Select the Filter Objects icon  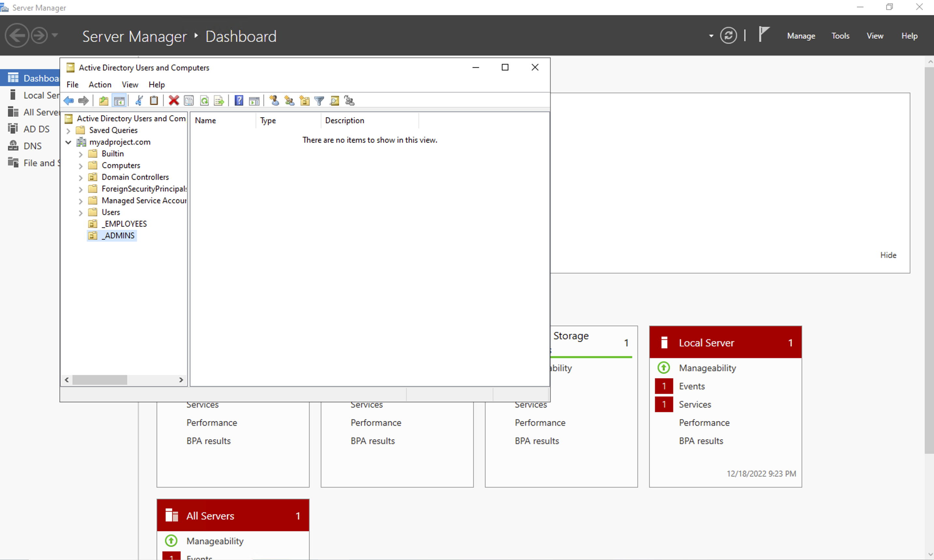[320, 101]
